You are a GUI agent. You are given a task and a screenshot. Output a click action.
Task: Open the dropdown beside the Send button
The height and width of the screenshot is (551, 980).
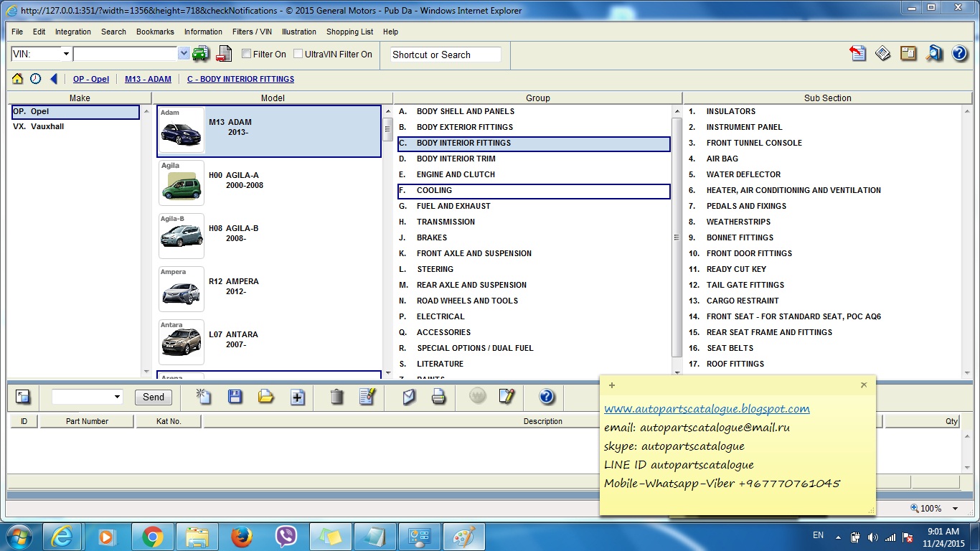tap(118, 397)
